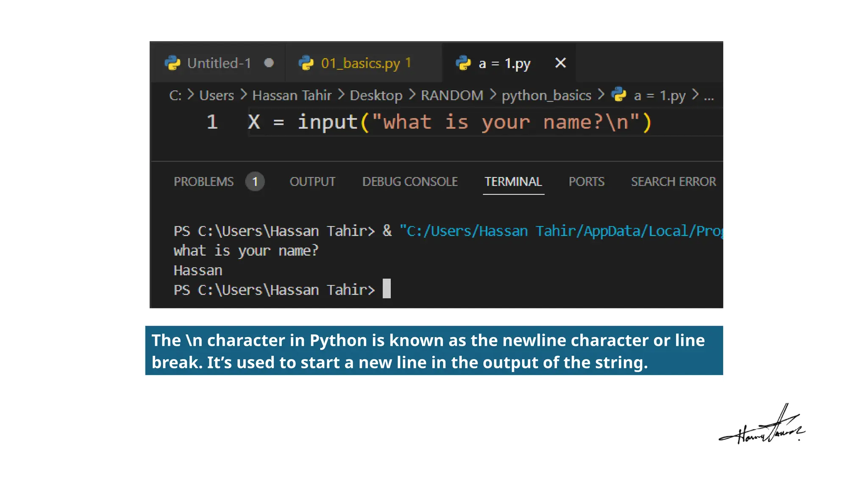This screenshot has height=488, width=868.
Task: Click Python file icon in breadcrumb path
Action: [619, 94]
